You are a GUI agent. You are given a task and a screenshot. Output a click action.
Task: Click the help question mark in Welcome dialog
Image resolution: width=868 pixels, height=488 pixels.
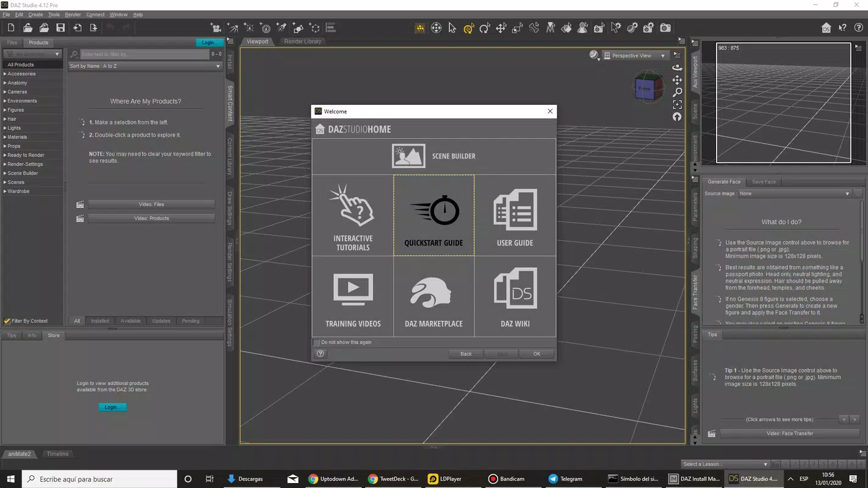(320, 354)
